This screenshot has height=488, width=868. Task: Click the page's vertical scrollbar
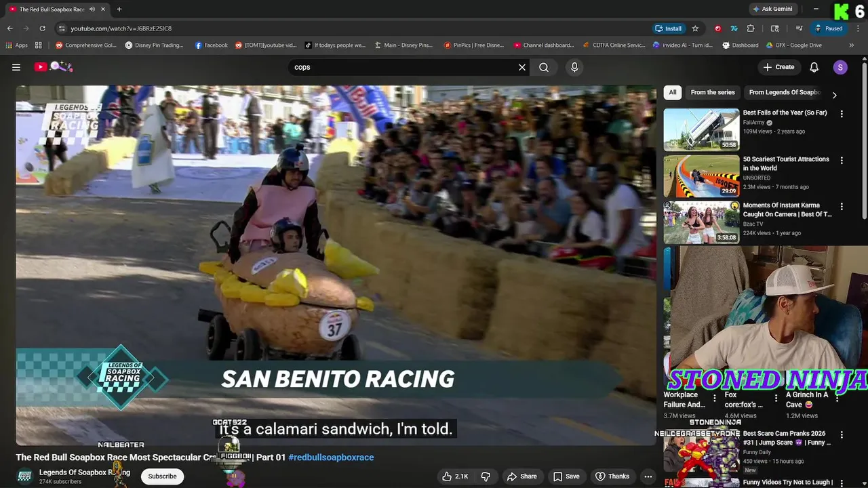pos(864,141)
